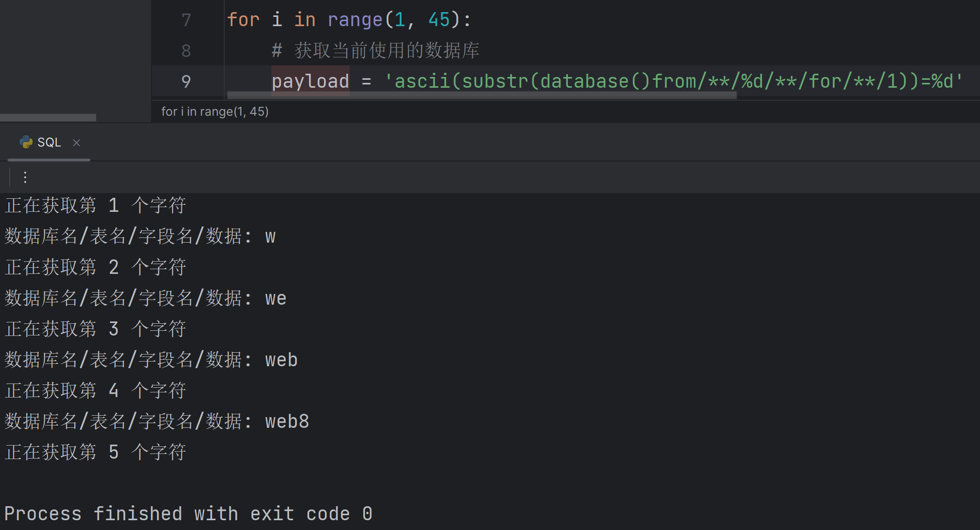Click line number 7 in gutter

pyautogui.click(x=186, y=20)
